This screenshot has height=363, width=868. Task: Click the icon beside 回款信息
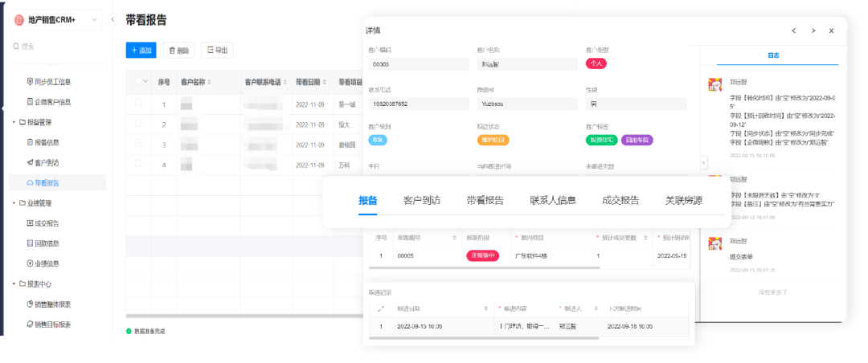(30, 243)
